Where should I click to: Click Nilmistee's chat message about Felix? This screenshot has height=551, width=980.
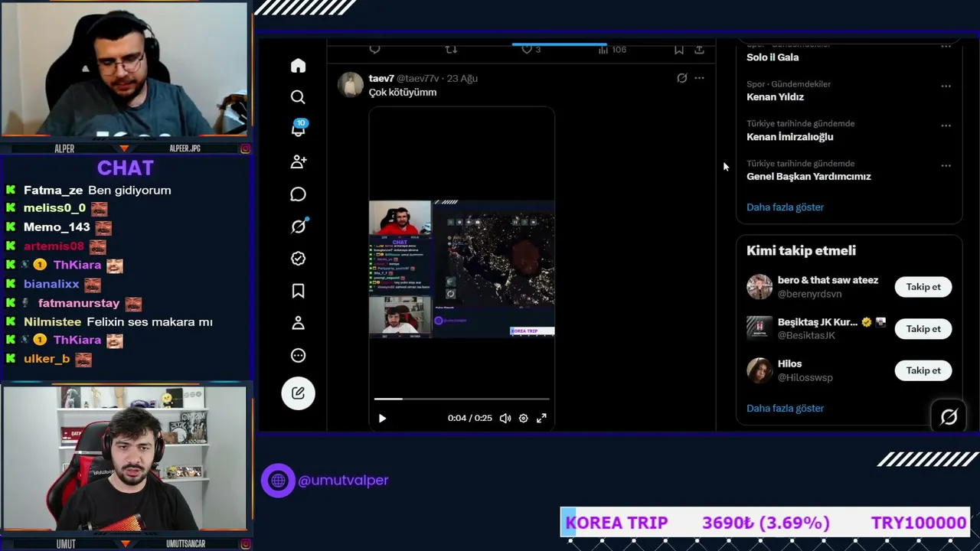[149, 322]
